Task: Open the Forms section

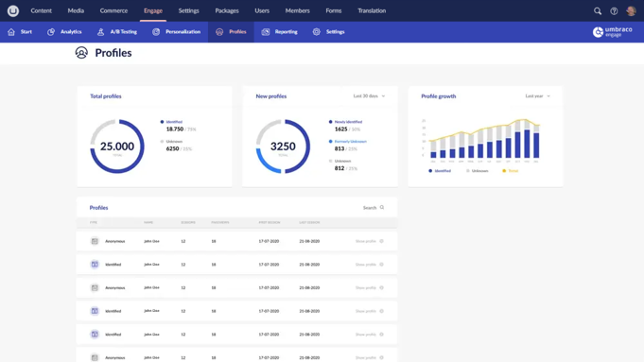Action: 334,10
